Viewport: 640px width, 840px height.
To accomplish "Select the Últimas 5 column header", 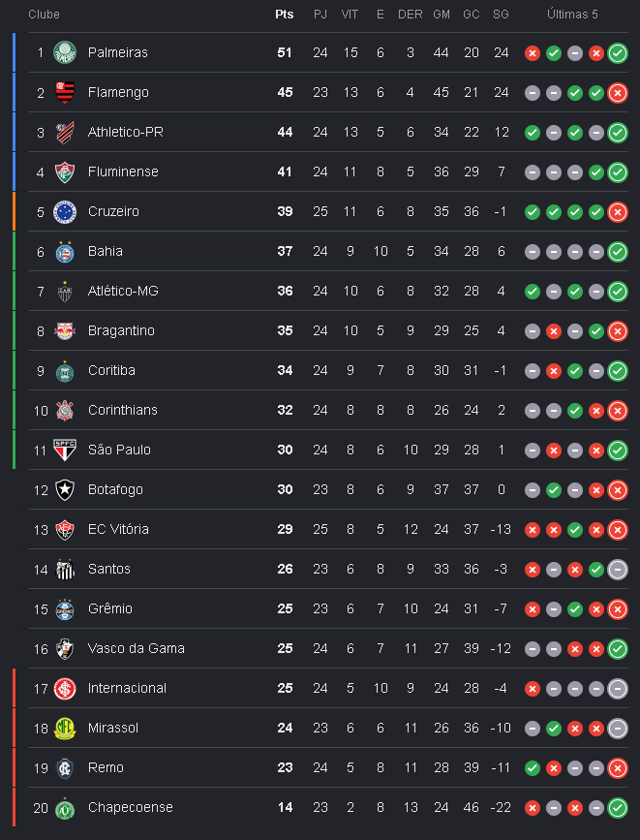I will point(572,15).
